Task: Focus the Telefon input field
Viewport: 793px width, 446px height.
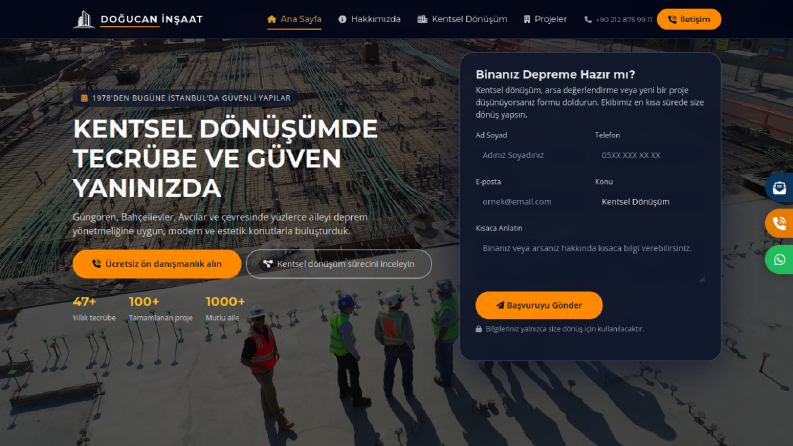Action: [649, 155]
